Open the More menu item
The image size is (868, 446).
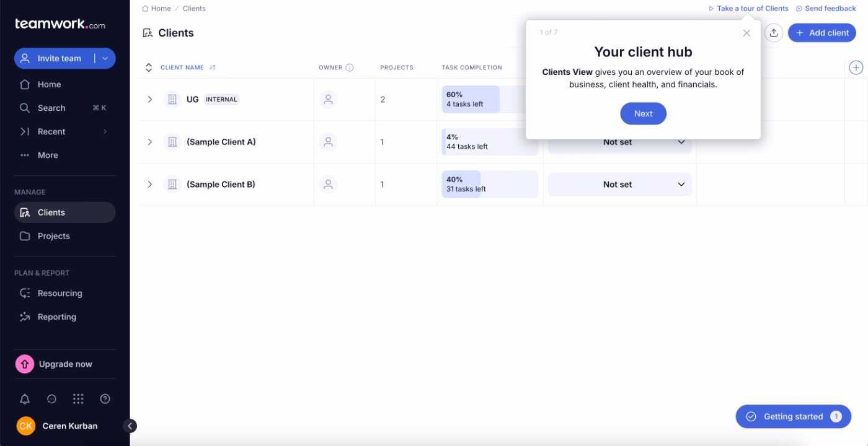click(65, 155)
